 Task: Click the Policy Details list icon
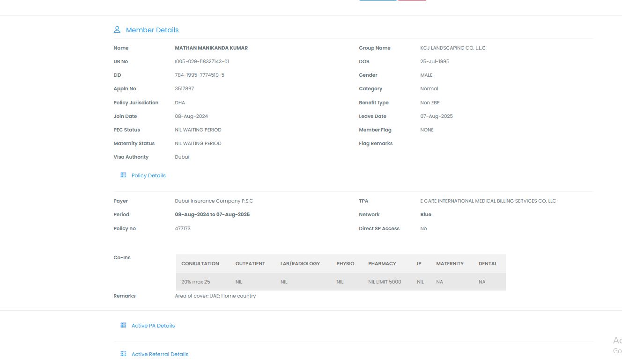[x=123, y=175]
